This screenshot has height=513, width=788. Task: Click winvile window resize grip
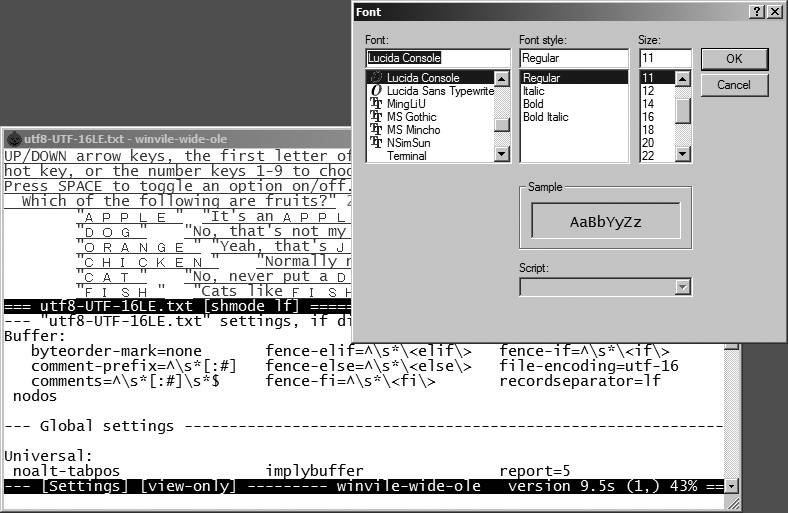coord(733,502)
